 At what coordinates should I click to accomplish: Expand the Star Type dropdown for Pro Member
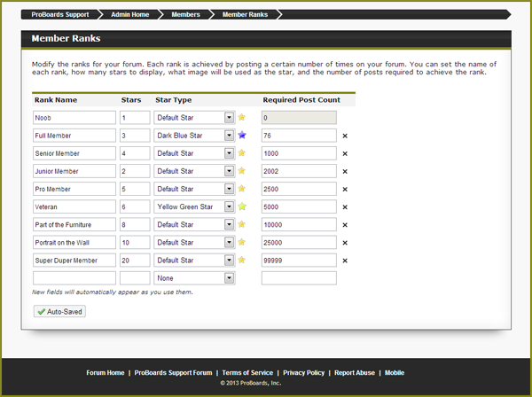coord(194,189)
